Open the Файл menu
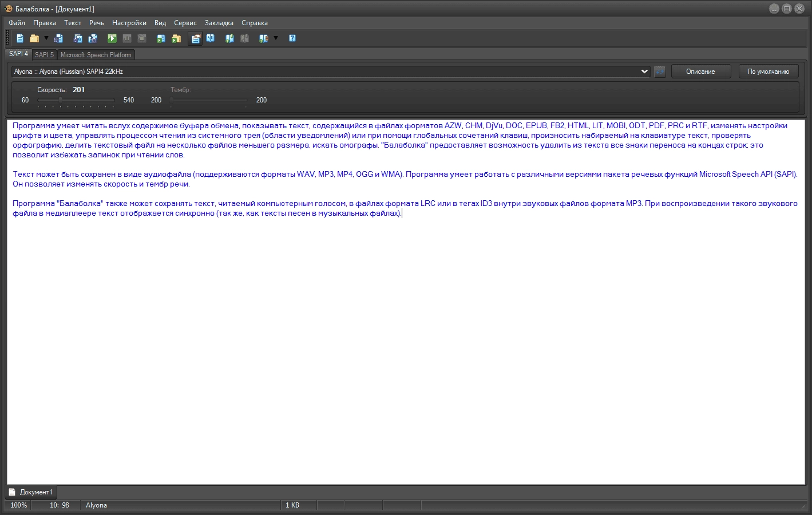 click(x=17, y=23)
